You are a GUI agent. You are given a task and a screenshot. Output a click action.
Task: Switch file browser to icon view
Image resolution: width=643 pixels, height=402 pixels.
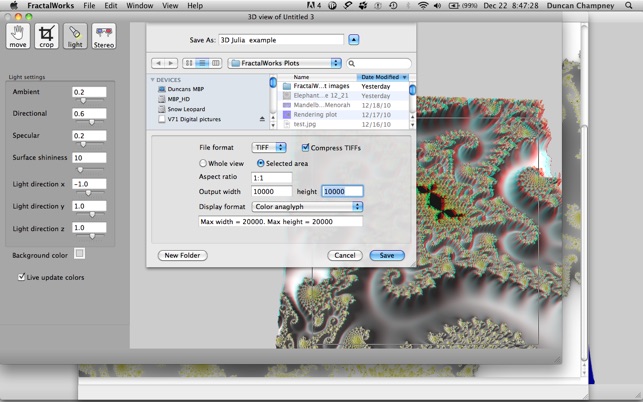click(189, 63)
